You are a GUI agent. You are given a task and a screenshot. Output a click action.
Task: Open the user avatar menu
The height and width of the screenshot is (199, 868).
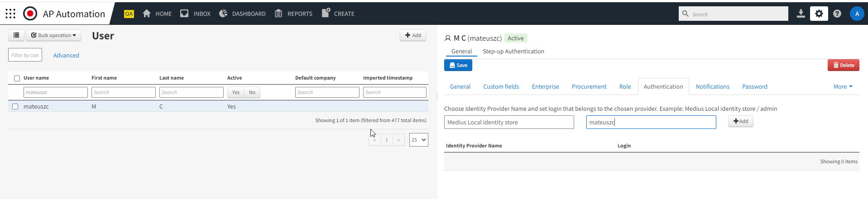click(x=857, y=14)
